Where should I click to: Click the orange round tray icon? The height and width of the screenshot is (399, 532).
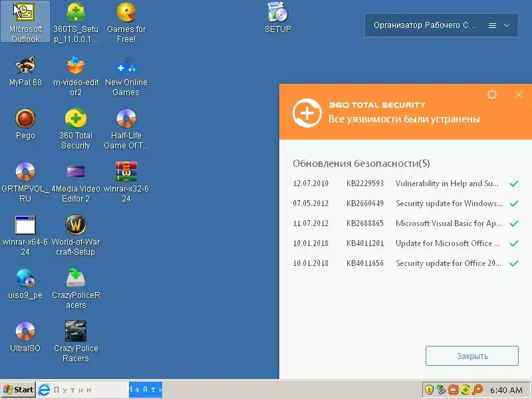click(x=454, y=390)
